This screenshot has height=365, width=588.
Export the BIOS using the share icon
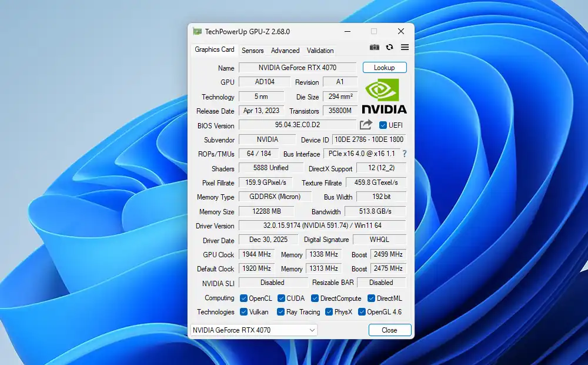[x=365, y=125]
